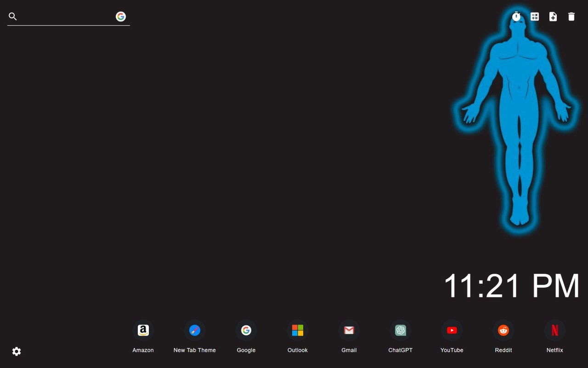Open the New Tab Theme shortcut icon
Viewport: 588px width, 368px height.
pyautogui.click(x=195, y=330)
